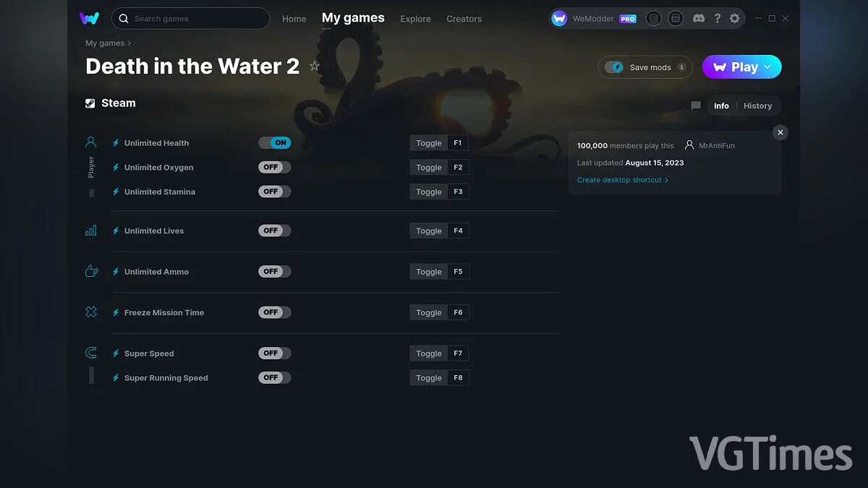
Task: Click lightning icon beside Freeze Mission Time
Action: click(x=116, y=312)
